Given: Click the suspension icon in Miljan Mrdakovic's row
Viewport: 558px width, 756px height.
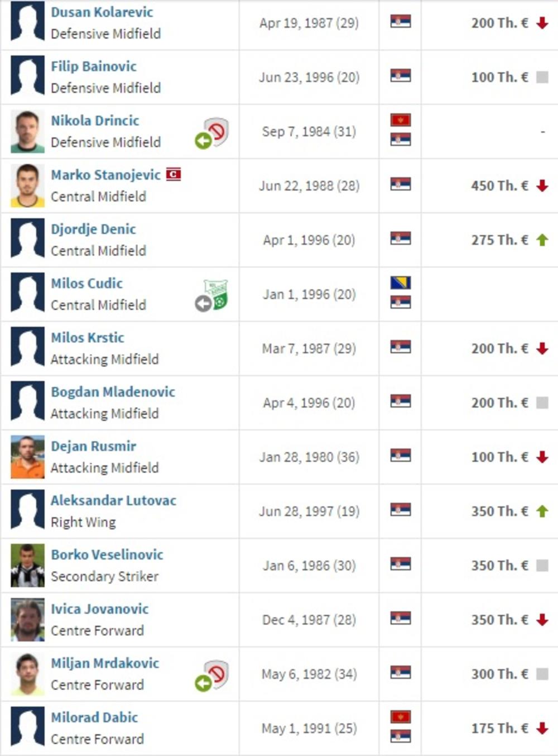Looking at the screenshot, I should click(217, 673).
